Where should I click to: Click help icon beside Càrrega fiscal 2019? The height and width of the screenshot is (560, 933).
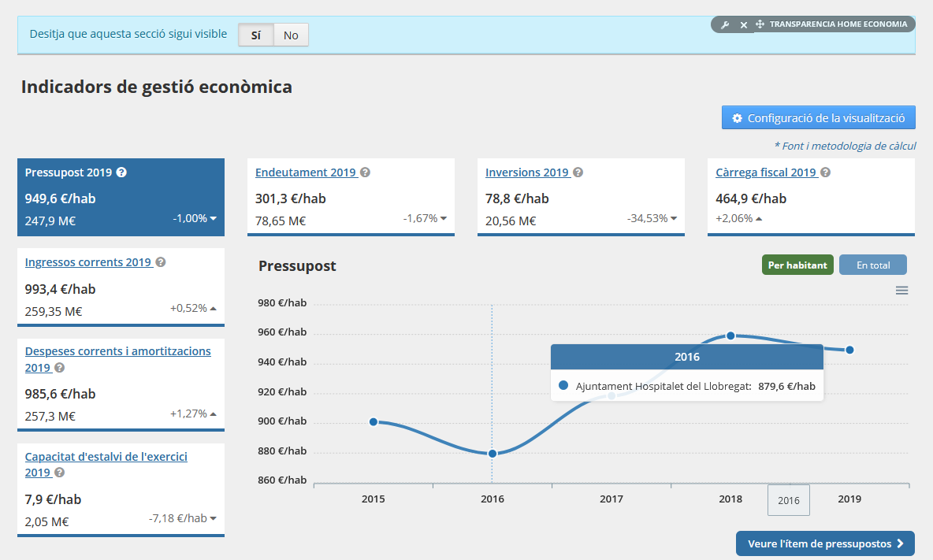[825, 172]
